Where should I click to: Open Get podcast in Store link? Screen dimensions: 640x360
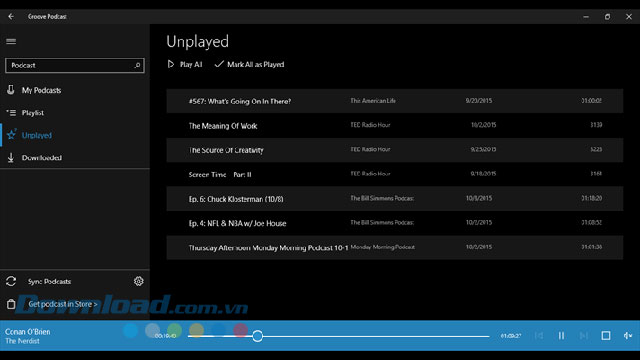pos(63,304)
